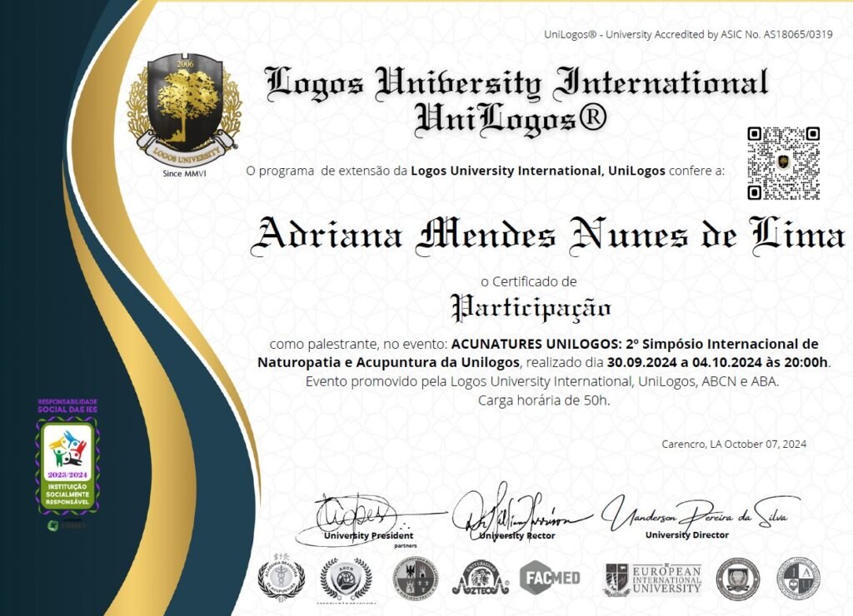Viewport: 853px width, 616px height.
Task: Click the 'Participação' heading
Action: point(531,310)
